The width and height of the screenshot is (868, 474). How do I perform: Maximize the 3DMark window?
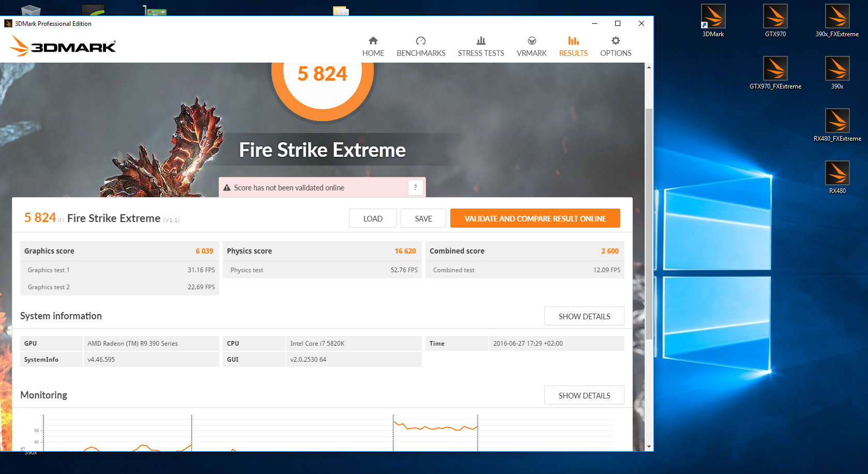pos(618,23)
